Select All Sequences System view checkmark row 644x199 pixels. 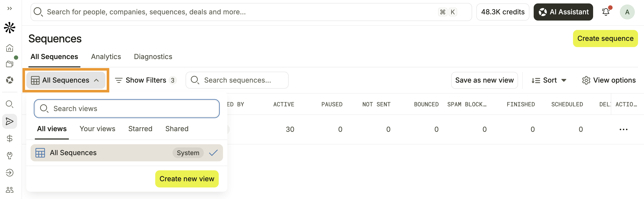[127, 153]
